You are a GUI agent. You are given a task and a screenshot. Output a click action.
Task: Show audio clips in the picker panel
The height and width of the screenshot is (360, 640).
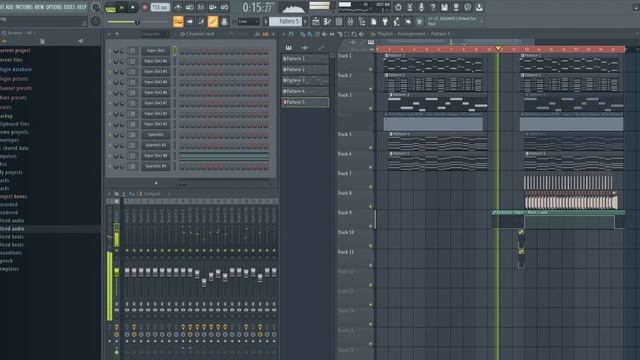tap(305, 48)
